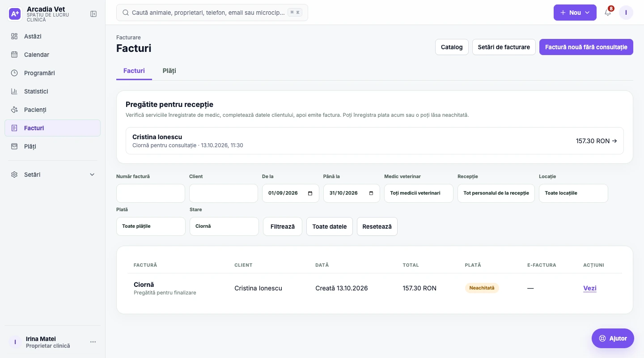
Task: Expand the Setări chevron in sidebar
Action: point(92,175)
